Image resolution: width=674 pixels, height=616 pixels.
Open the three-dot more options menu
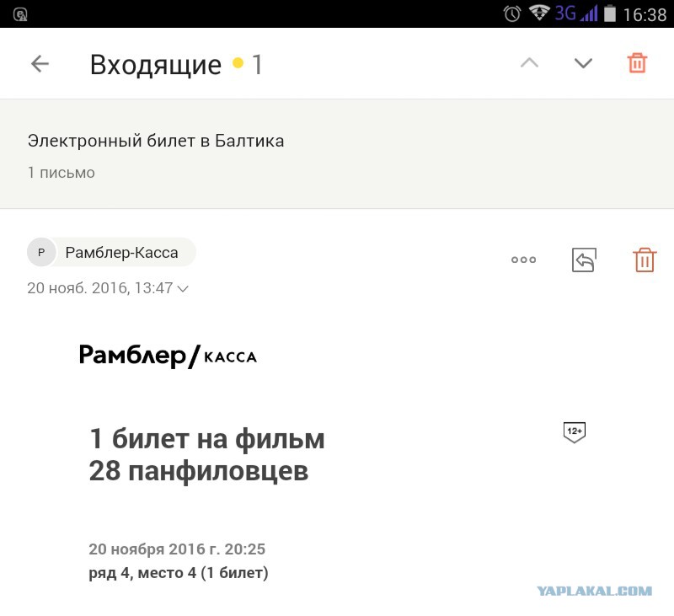click(x=523, y=260)
